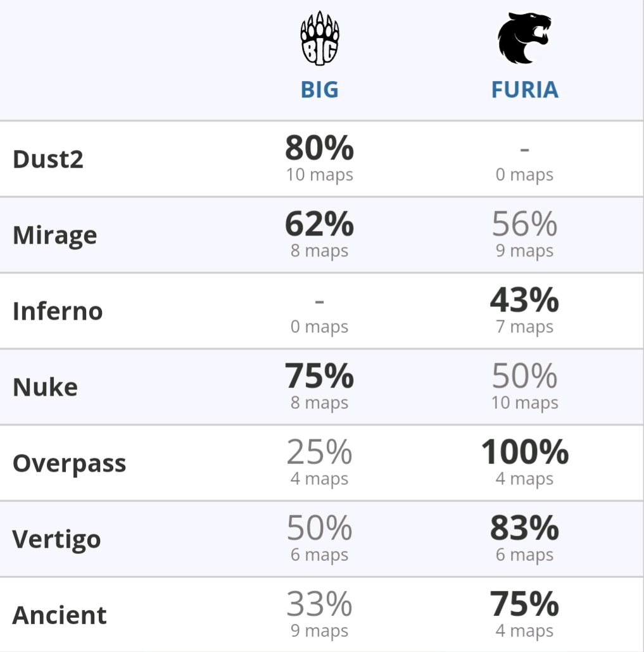Image resolution: width=644 pixels, height=652 pixels.
Task: Open the FURIA team name link
Action: [x=524, y=90]
